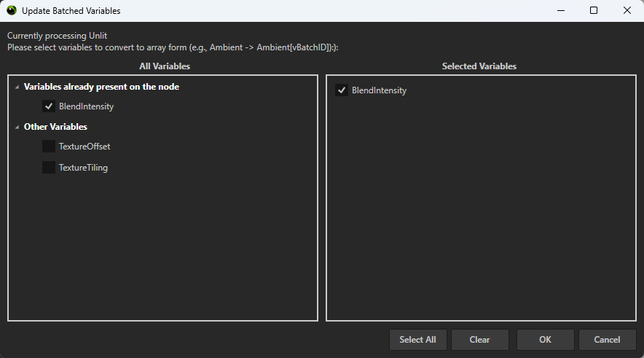The height and width of the screenshot is (358, 644).
Task: Click the Select All button
Action: click(417, 340)
